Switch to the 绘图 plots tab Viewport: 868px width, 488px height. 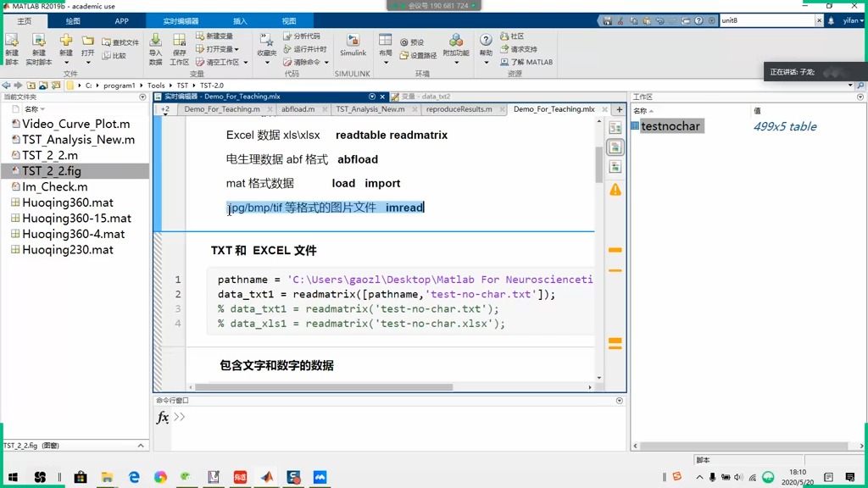click(x=73, y=21)
